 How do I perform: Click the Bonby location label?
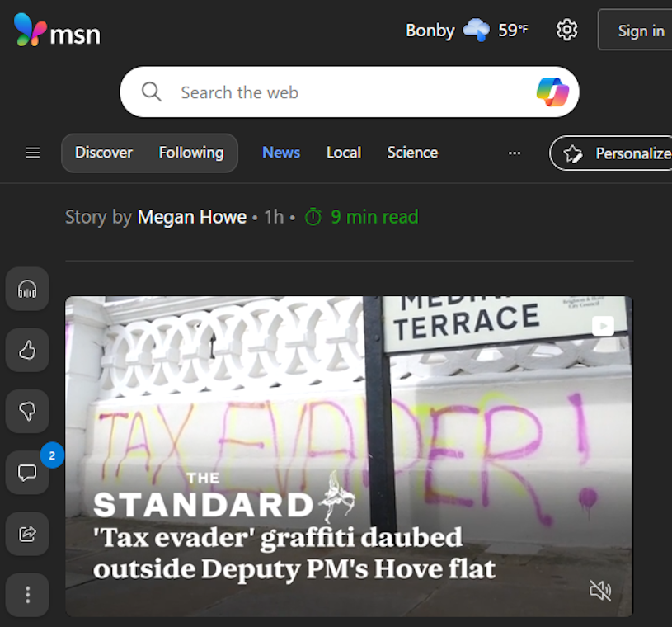tap(430, 31)
